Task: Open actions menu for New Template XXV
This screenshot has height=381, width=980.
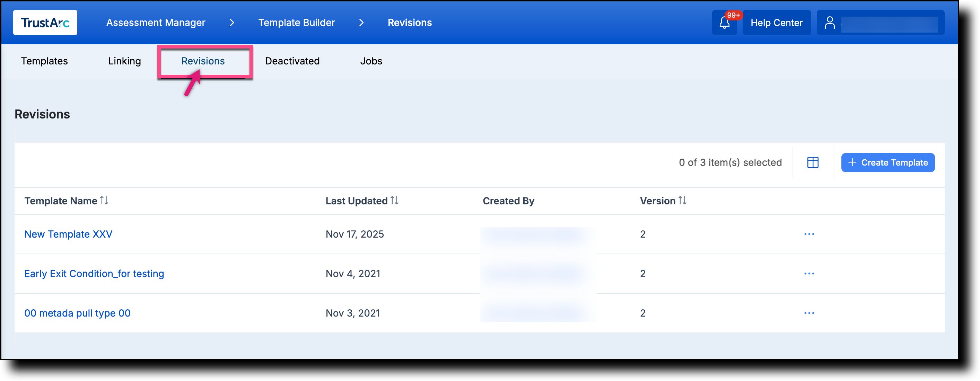Action: 809,234
